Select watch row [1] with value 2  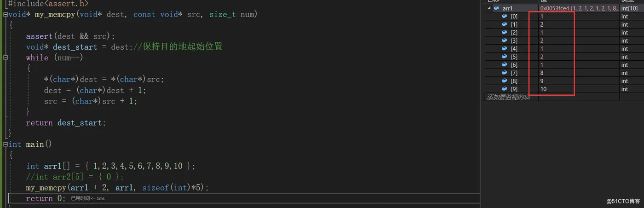pyautogui.click(x=564, y=24)
